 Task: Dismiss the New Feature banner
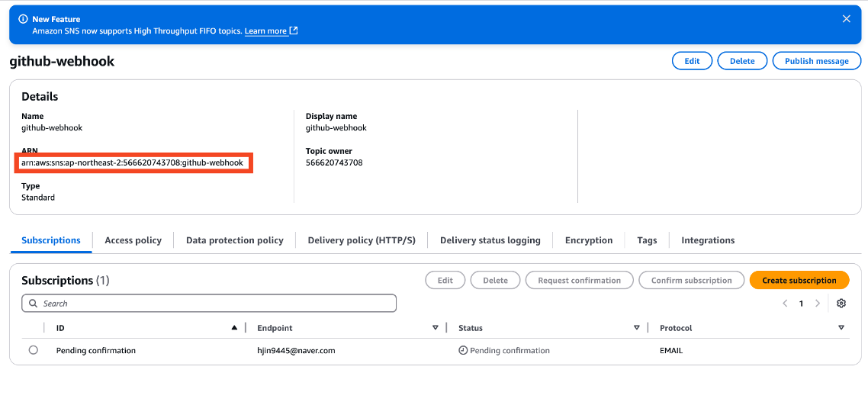point(846,19)
